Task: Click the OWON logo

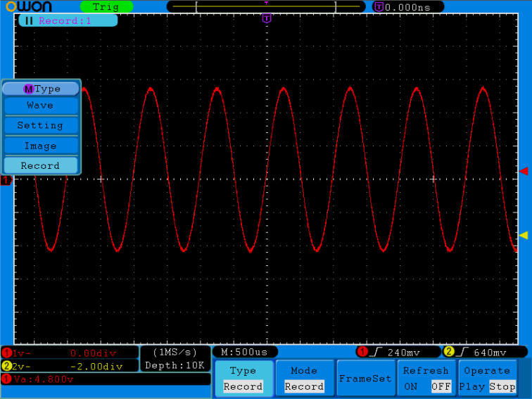Action: tap(27, 6)
